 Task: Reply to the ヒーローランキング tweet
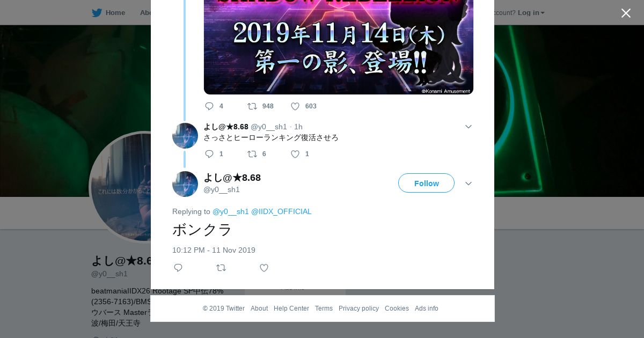click(x=209, y=154)
